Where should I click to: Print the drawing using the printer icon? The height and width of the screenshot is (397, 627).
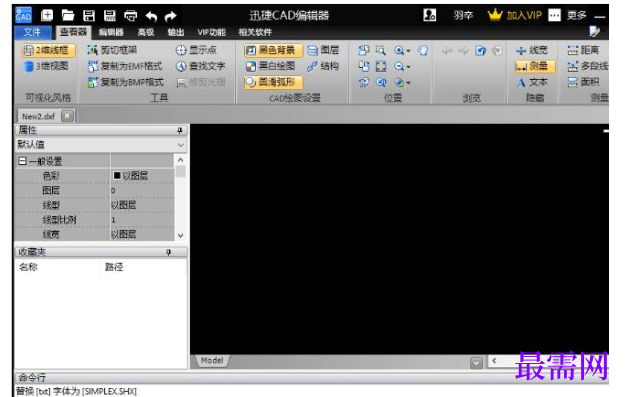tap(130, 16)
